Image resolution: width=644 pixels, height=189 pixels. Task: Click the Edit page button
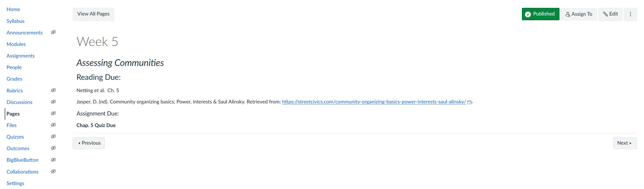click(x=610, y=14)
